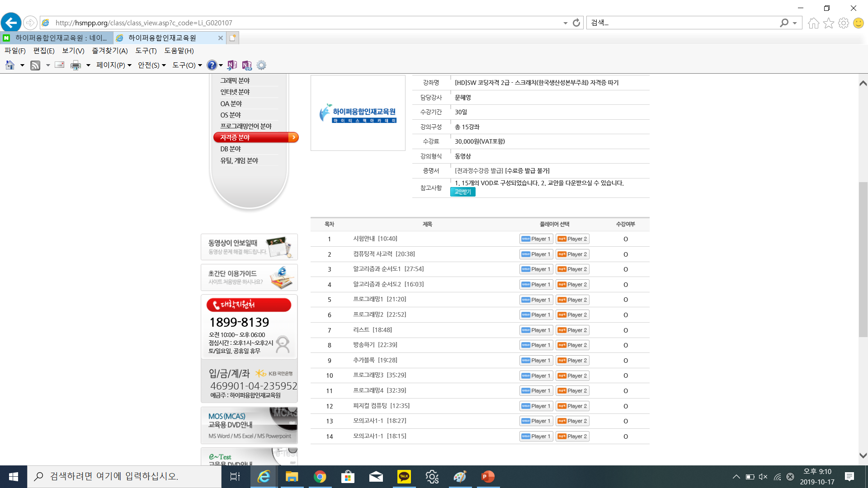Click the scrollbar up arrow
Image resolution: width=868 pixels, height=488 pixels.
[x=863, y=83]
